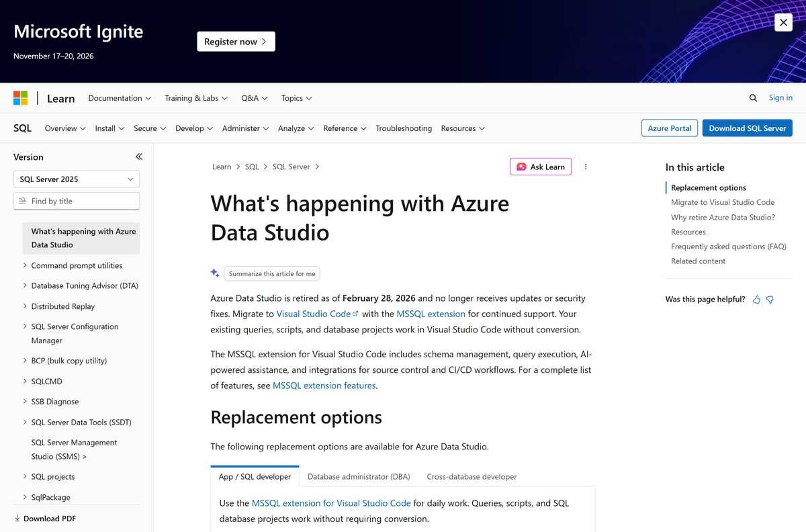806x532 pixels.
Task: Open the Reference menu
Action: point(345,128)
